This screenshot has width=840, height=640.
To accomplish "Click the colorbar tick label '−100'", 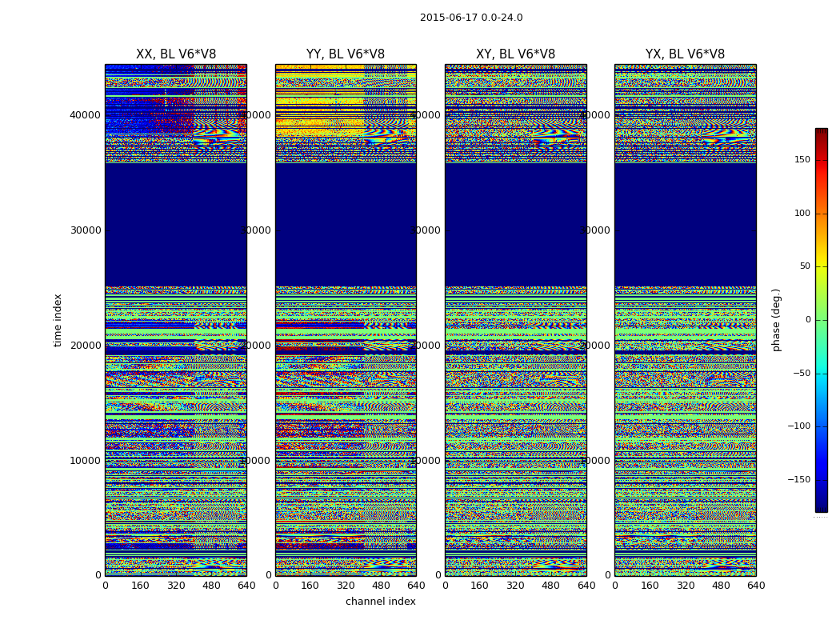I will [798, 426].
